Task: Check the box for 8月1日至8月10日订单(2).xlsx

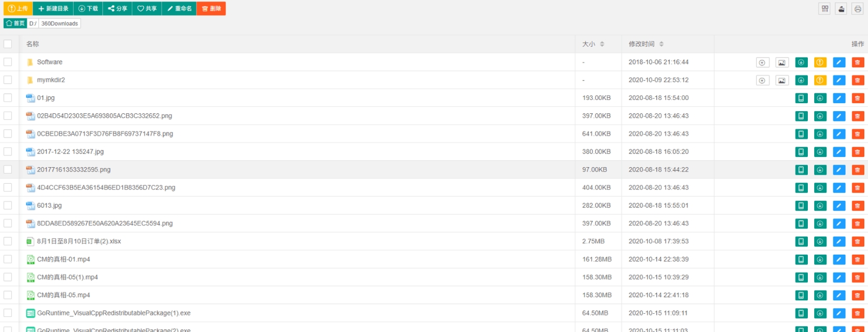Action: pos(8,241)
